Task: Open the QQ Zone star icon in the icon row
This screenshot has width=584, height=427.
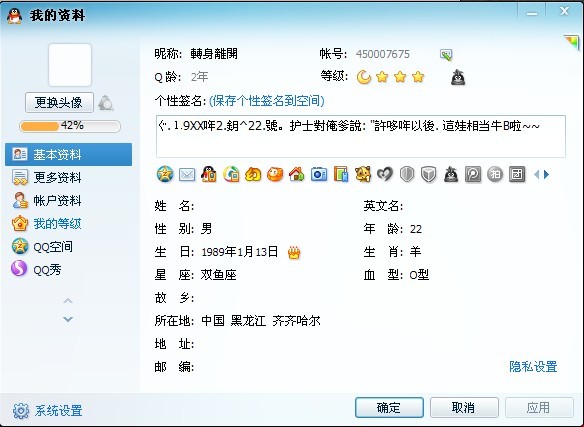Action: click(165, 174)
